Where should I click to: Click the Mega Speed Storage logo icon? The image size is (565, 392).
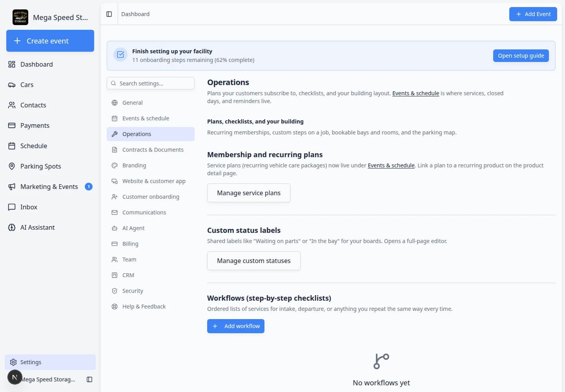[20, 17]
